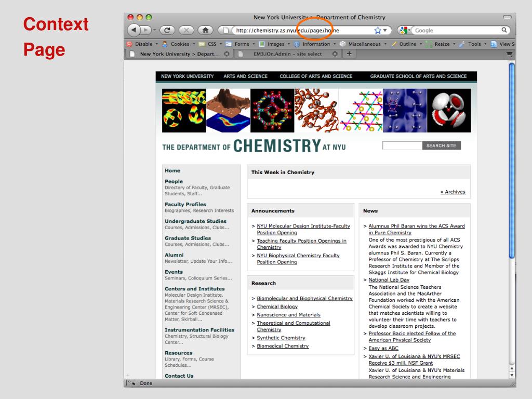This screenshot has width=532, height=399.
Task: Open the CSS toolbar icon
Action: click(202, 44)
